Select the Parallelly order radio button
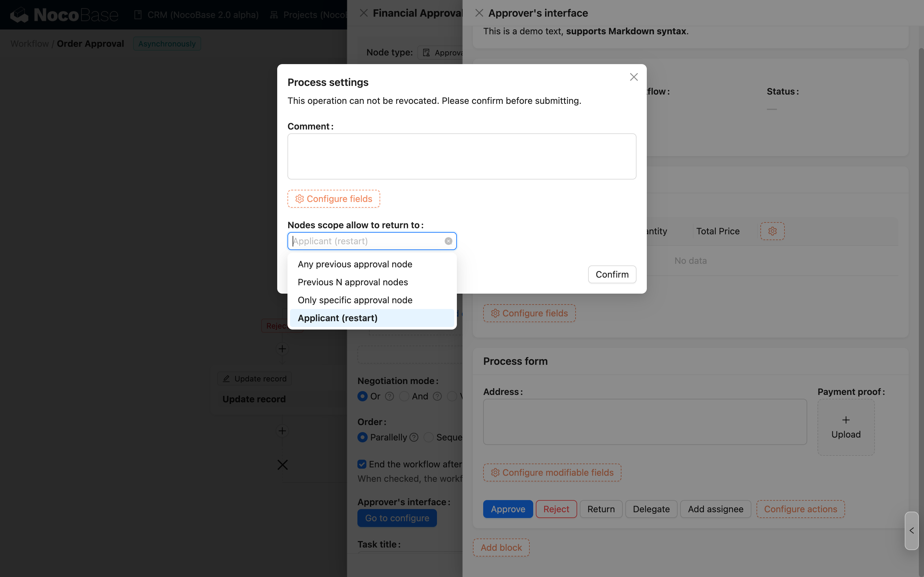This screenshot has height=577, width=924. pos(362,437)
